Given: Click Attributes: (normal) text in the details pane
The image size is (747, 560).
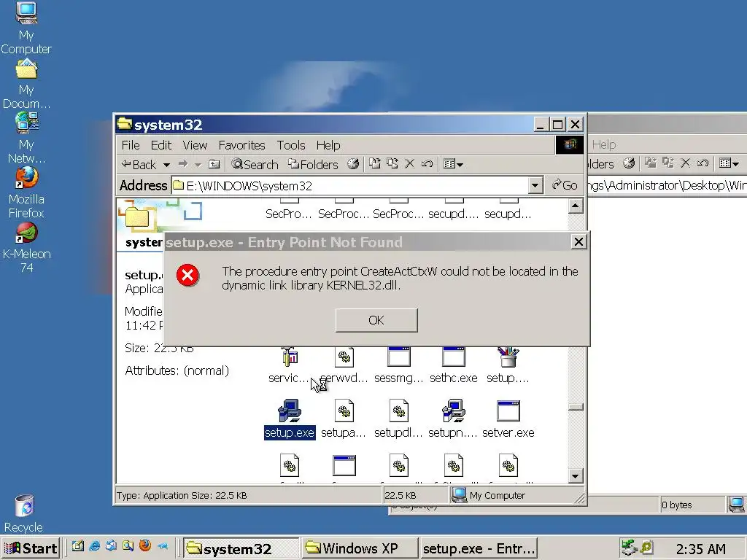Looking at the screenshot, I should point(177,370).
